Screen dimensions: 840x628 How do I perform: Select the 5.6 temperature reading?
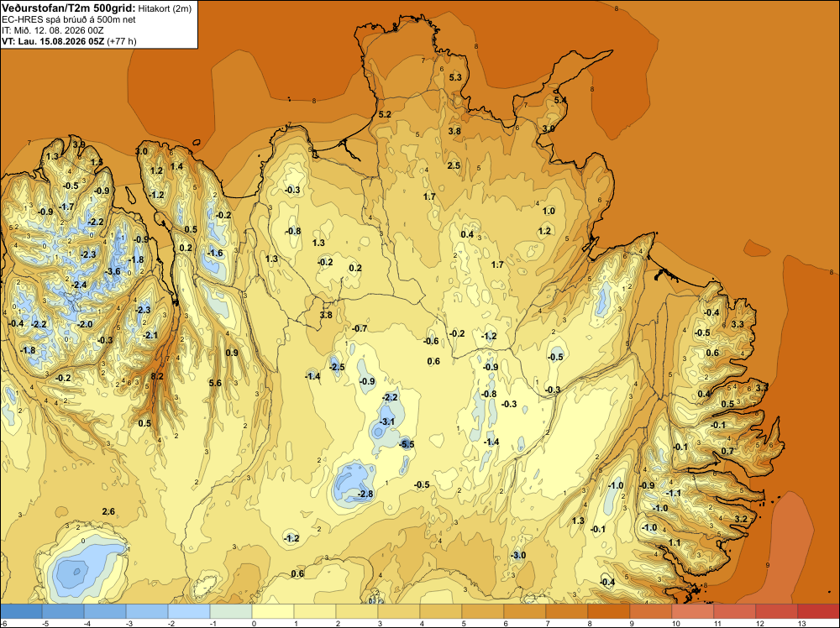click(x=215, y=383)
